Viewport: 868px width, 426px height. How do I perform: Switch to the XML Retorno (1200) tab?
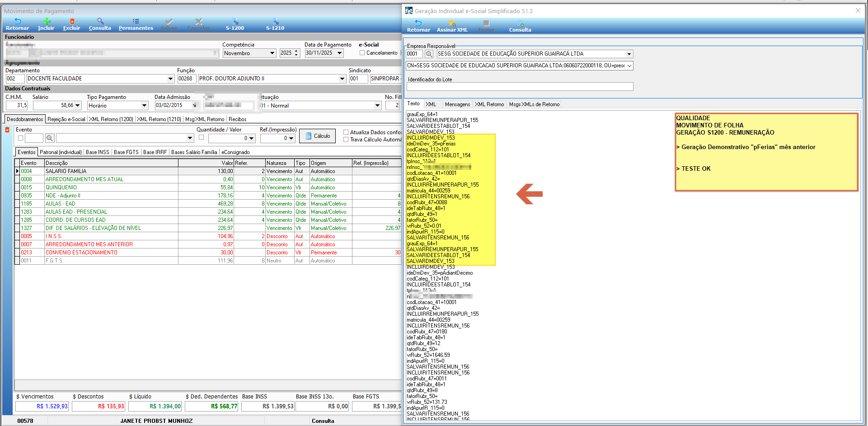point(111,119)
